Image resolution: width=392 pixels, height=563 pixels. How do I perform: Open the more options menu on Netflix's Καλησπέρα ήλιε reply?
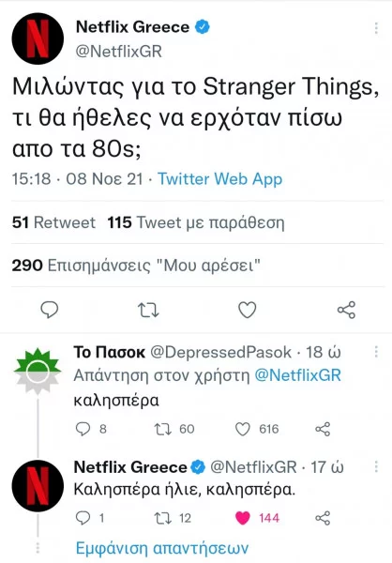pyautogui.click(x=376, y=466)
